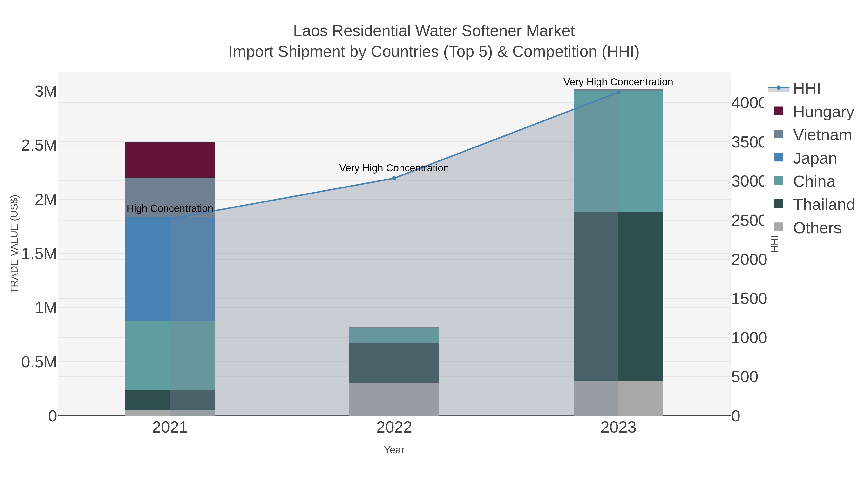This screenshot has height=488, width=868.
Task: Click the Vietnam slate legend swatch
Action: pyautogui.click(x=779, y=134)
